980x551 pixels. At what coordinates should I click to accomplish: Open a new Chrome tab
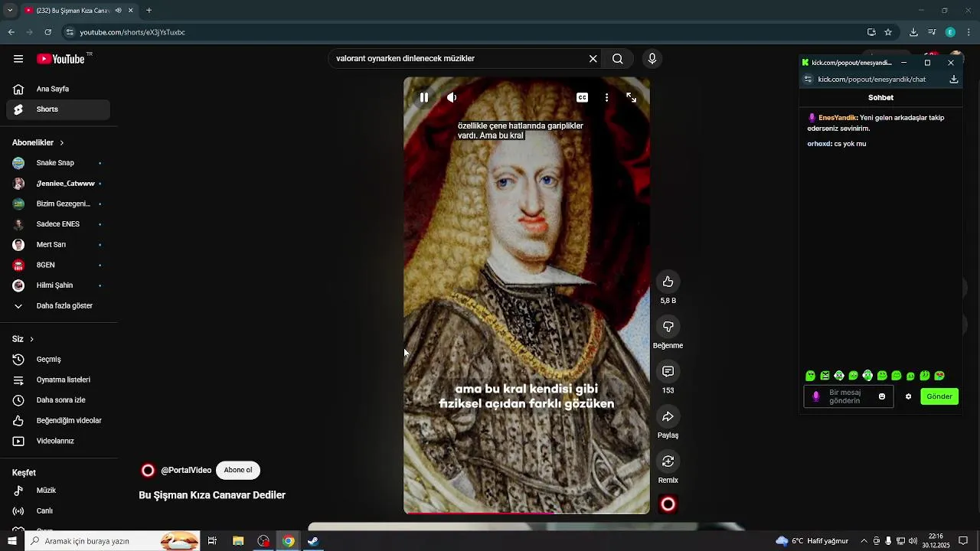tap(149, 11)
